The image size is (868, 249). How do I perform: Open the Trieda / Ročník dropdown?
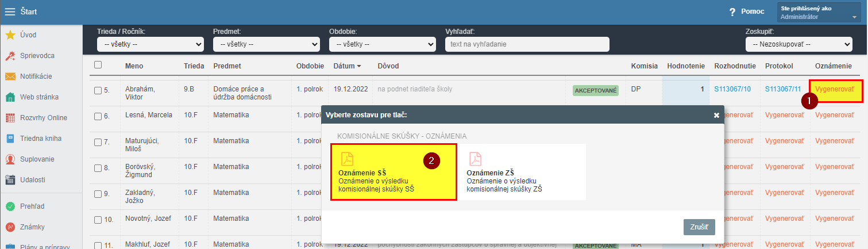pyautogui.click(x=151, y=44)
